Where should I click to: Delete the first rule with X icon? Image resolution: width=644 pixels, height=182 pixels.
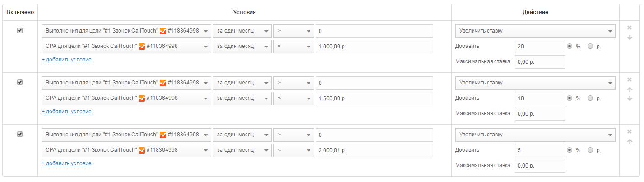point(630,28)
